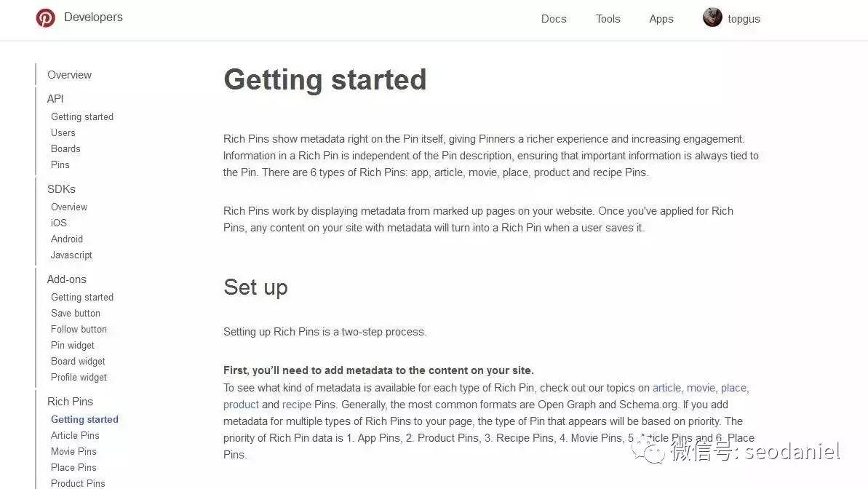Open Movie Pins in sidebar

click(73, 451)
